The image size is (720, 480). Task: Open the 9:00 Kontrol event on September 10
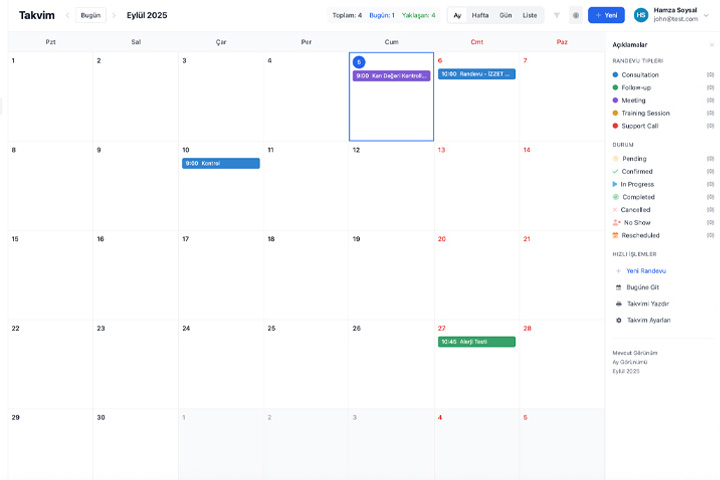(x=220, y=163)
